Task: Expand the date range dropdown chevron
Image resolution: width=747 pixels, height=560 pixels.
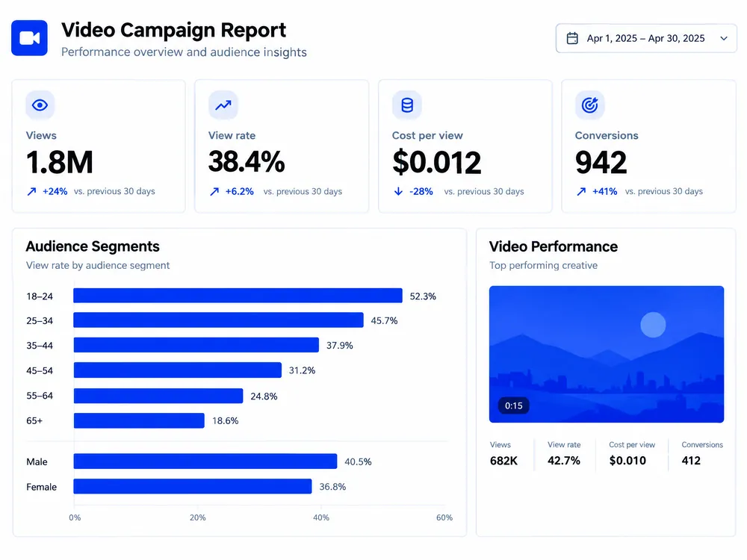Action: point(724,38)
